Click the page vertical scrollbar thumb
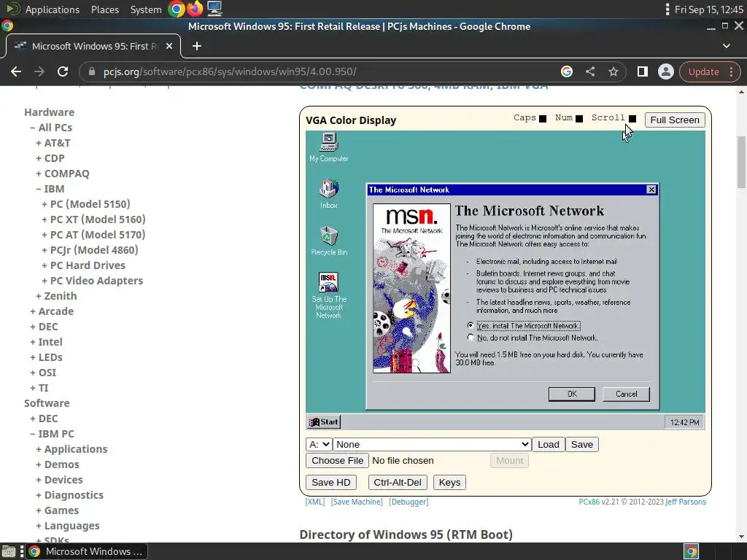747x560 pixels. [741, 162]
